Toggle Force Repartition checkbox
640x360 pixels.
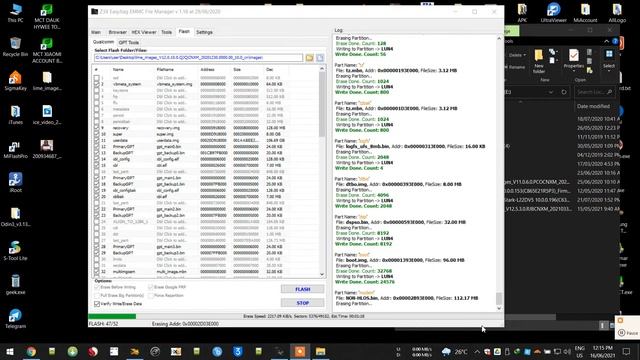(151, 296)
